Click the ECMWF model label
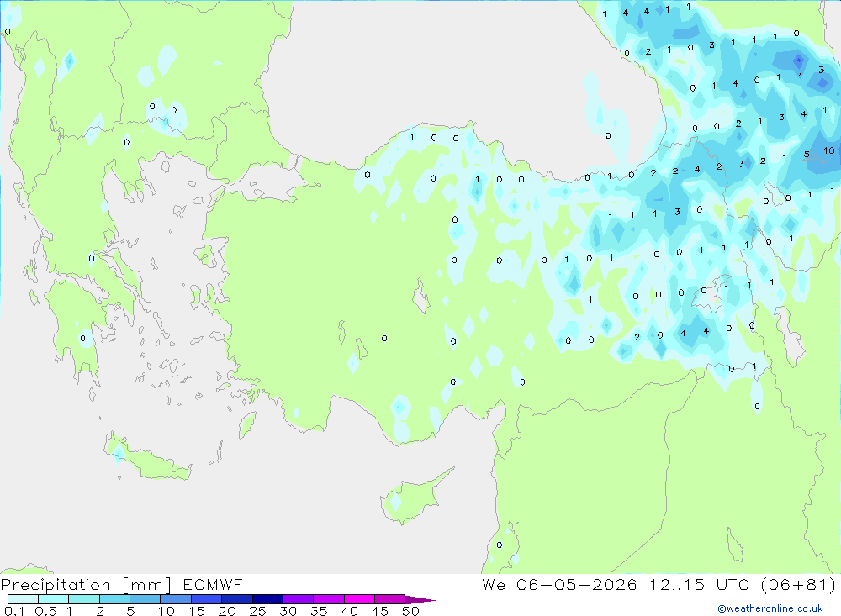 pyautogui.click(x=213, y=584)
